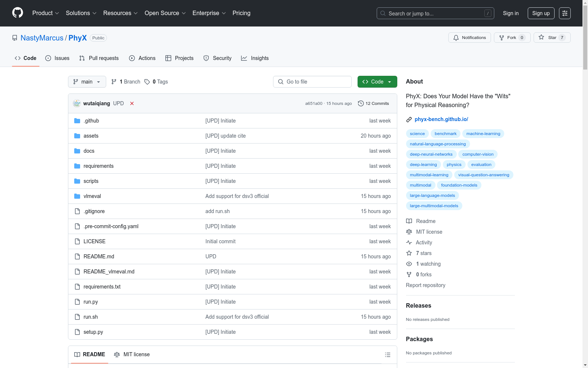Image resolution: width=588 pixels, height=368 pixels.
Task: Click the Fork button
Action: (x=512, y=38)
